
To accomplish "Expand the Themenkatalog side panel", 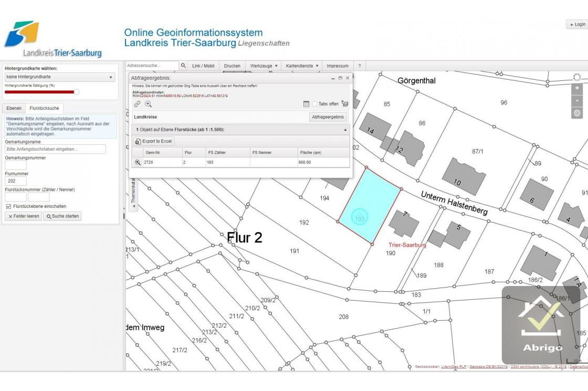I will pyautogui.click(x=133, y=192).
